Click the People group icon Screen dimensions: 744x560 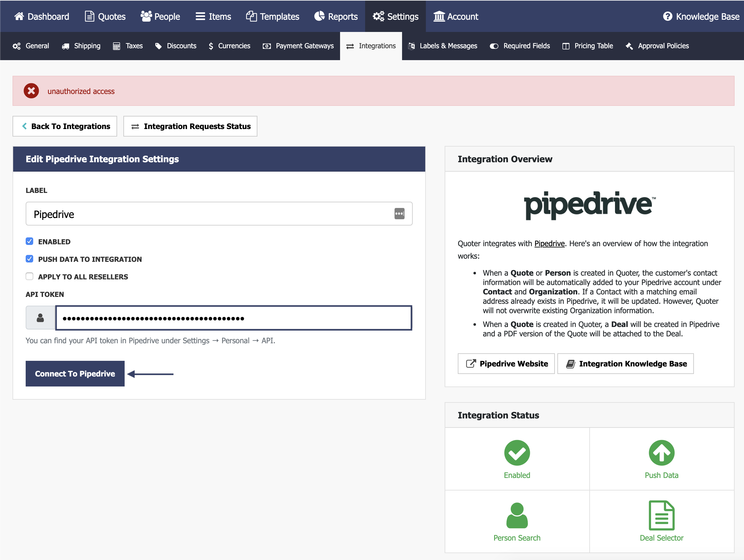click(x=146, y=16)
